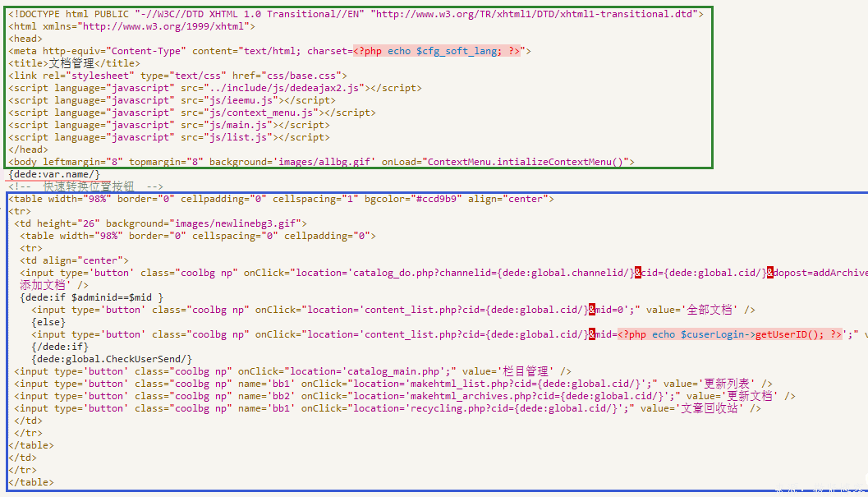Select the highlighted $cuserLogin->getUserID() php snippet
Screen dimensions: 868x497
coord(730,334)
